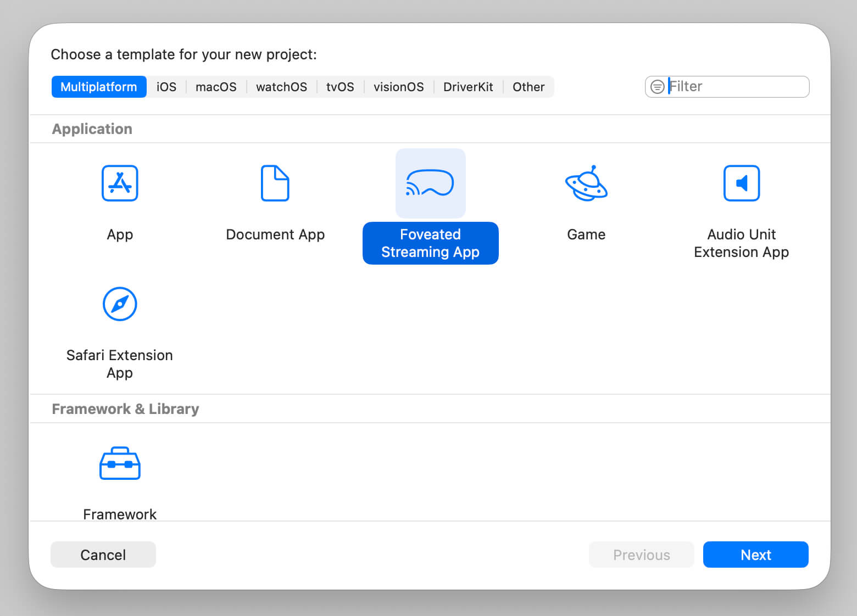This screenshot has width=857, height=616.
Task: Click the filter icon in search field
Action: (x=657, y=87)
